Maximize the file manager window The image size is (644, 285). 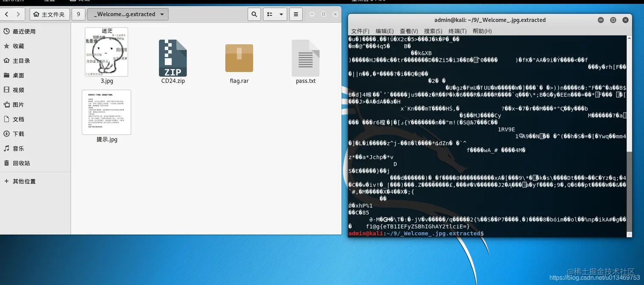323,14
